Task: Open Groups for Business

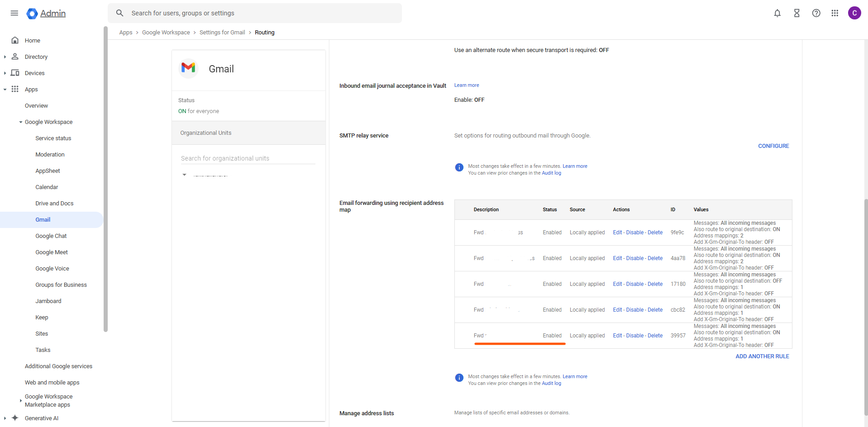Action: point(61,285)
